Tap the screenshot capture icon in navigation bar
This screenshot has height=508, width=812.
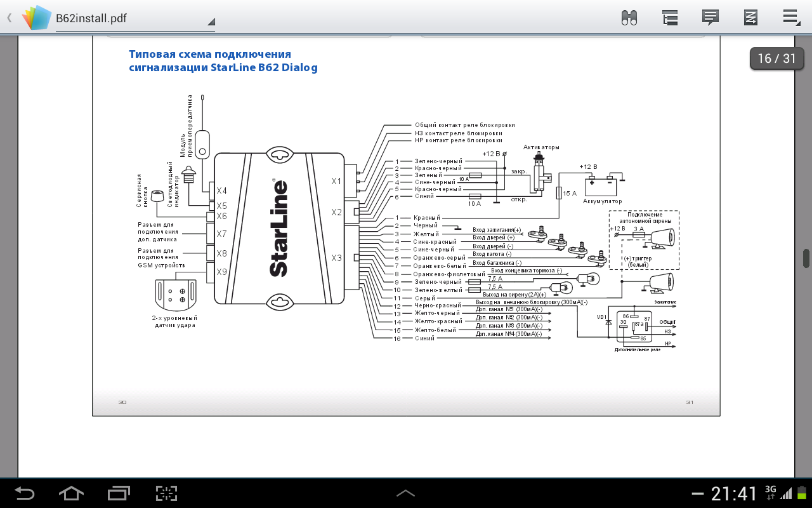point(166,493)
